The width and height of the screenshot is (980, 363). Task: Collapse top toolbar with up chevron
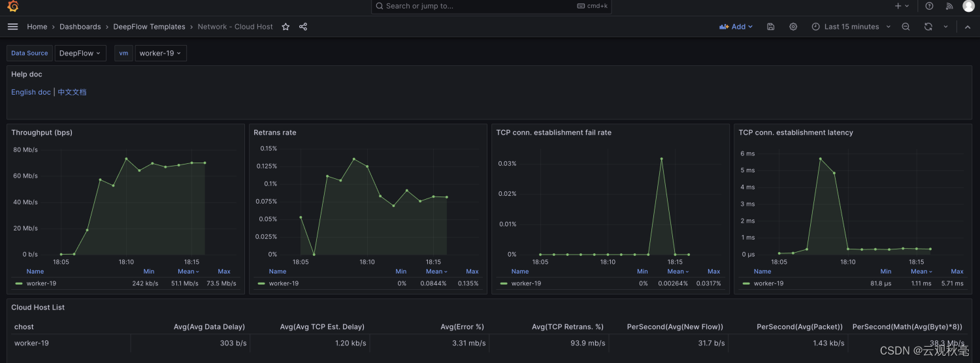(968, 27)
